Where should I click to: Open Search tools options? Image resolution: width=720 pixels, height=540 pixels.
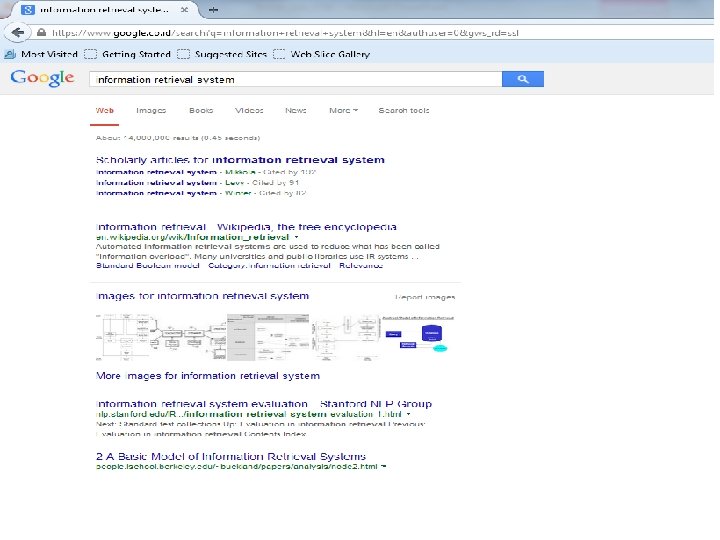click(x=404, y=111)
